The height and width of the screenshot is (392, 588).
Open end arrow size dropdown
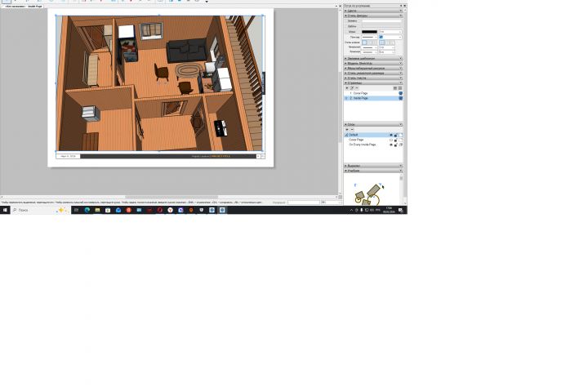coord(387,52)
